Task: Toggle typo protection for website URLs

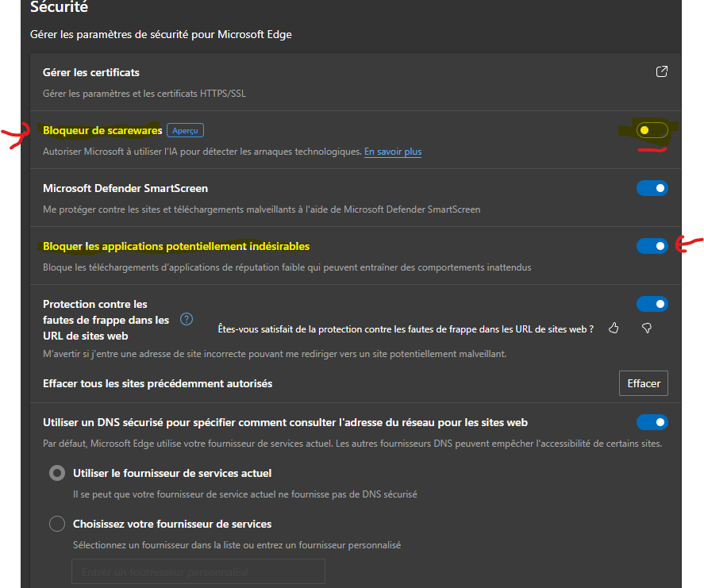Action: 652,304
